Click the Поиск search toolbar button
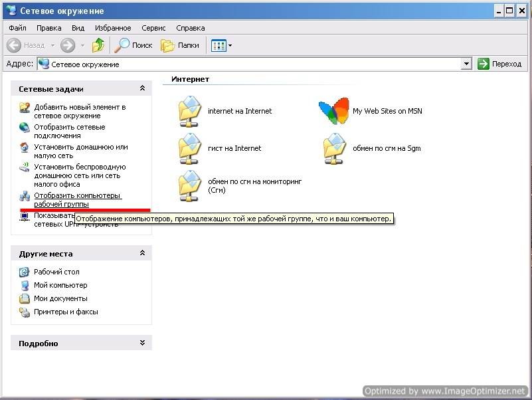 [x=133, y=45]
